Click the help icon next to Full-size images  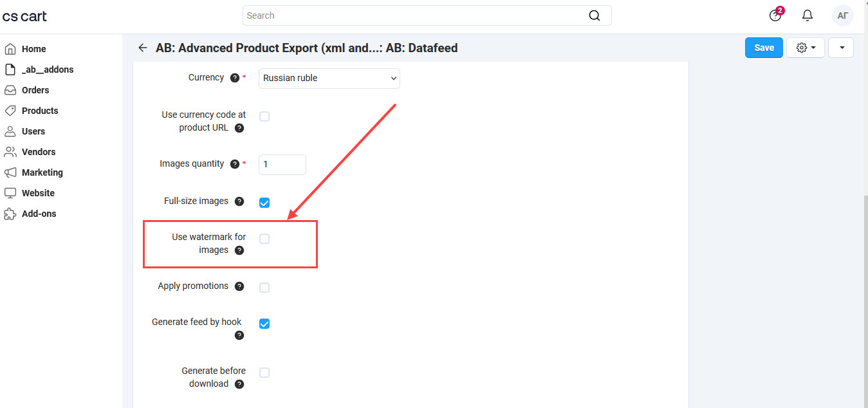click(239, 201)
